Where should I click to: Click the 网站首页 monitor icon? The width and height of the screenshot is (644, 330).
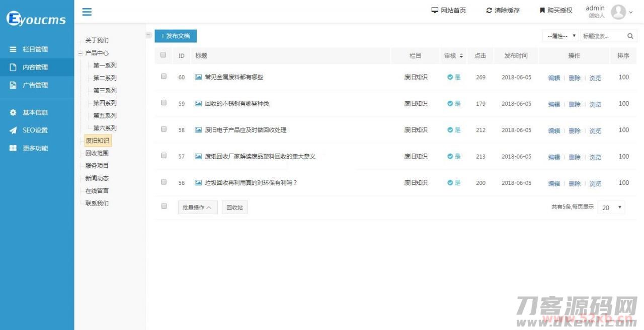click(433, 10)
